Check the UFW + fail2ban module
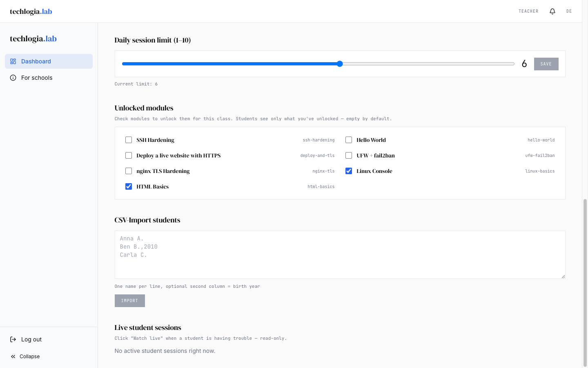Screen dimensions: 588x368 [349, 155]
